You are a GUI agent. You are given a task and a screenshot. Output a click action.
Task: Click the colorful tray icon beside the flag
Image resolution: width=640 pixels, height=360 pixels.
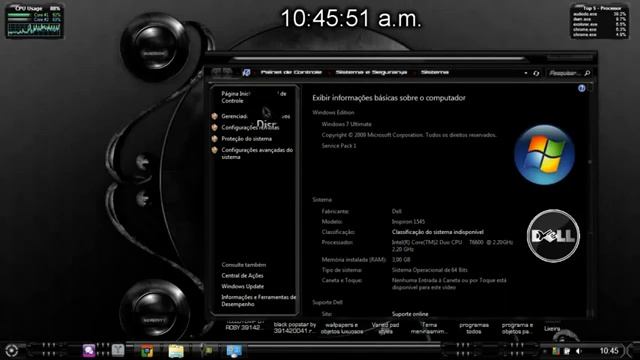point(556,351)
